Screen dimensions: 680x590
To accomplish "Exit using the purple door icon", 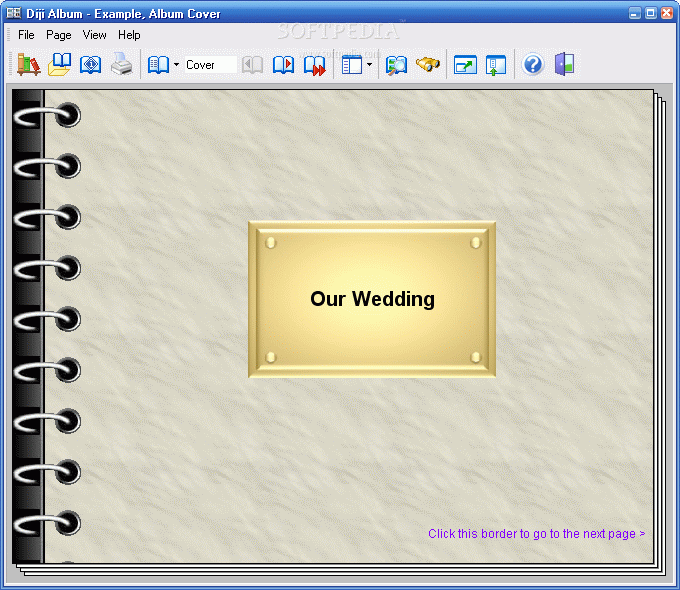I will 564,64.
